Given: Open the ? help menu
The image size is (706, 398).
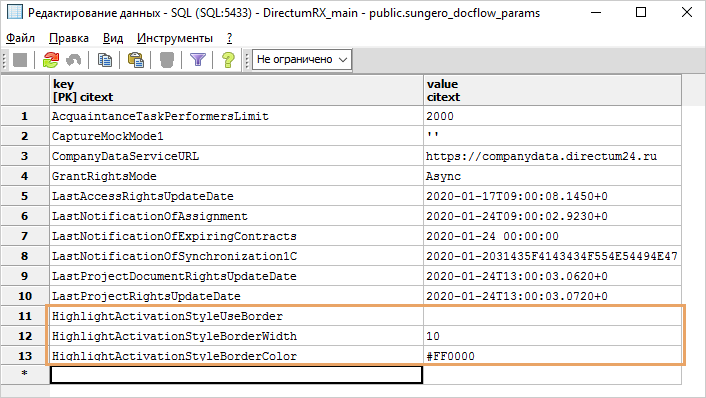Looking at the screenshot, I should coord(230,38).
